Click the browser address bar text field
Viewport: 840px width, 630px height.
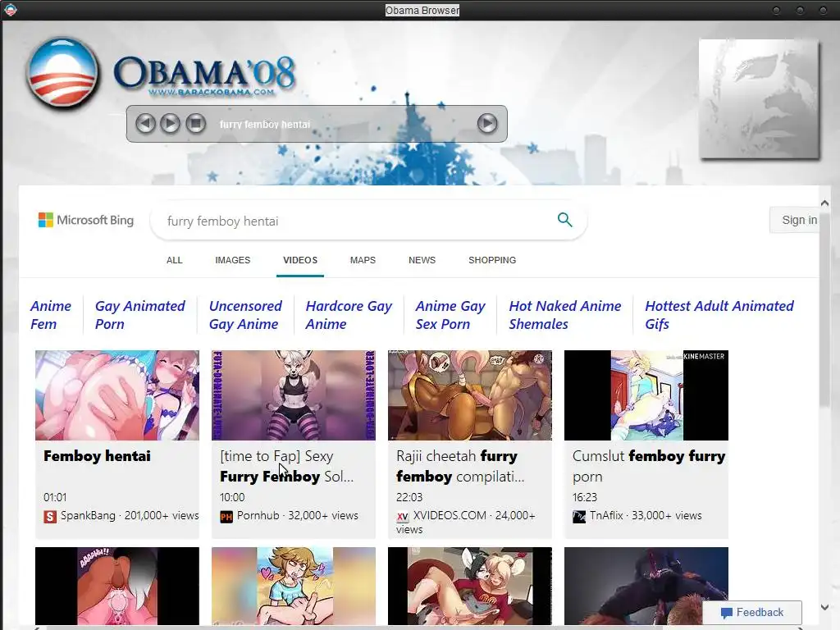[x=343, y=125]
